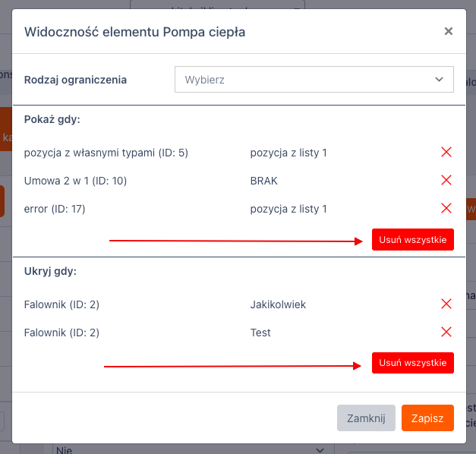Remove the 'error (ID: 17)' condition
The width and height of the screenshot is (476, 454).
click(446, 209)
